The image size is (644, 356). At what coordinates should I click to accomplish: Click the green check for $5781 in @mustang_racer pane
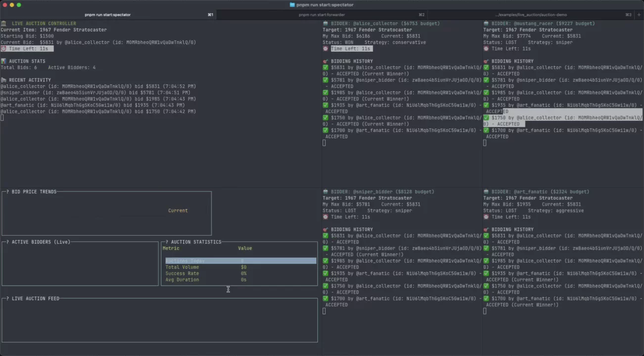pyautogui.click(x=486, y=80)
